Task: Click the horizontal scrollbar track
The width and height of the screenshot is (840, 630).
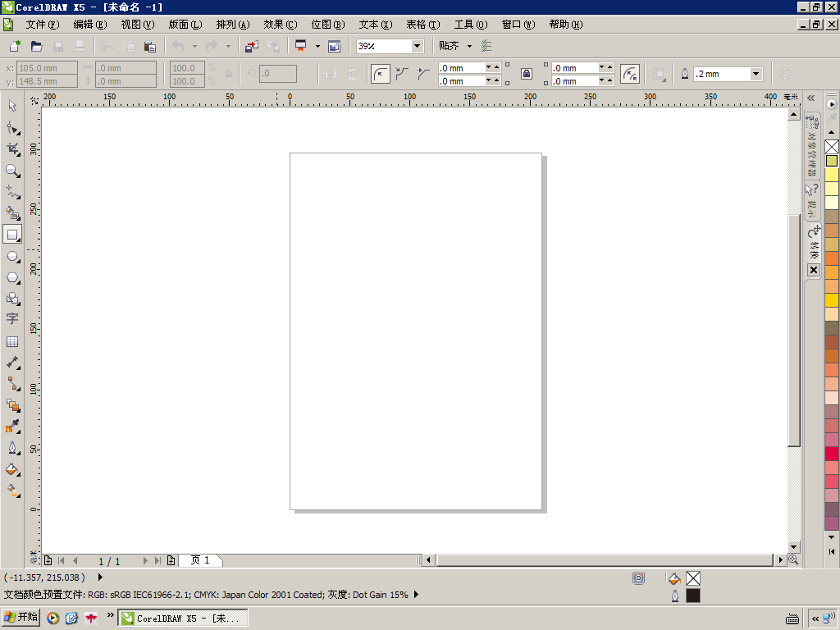Action: tap(605, 560)
